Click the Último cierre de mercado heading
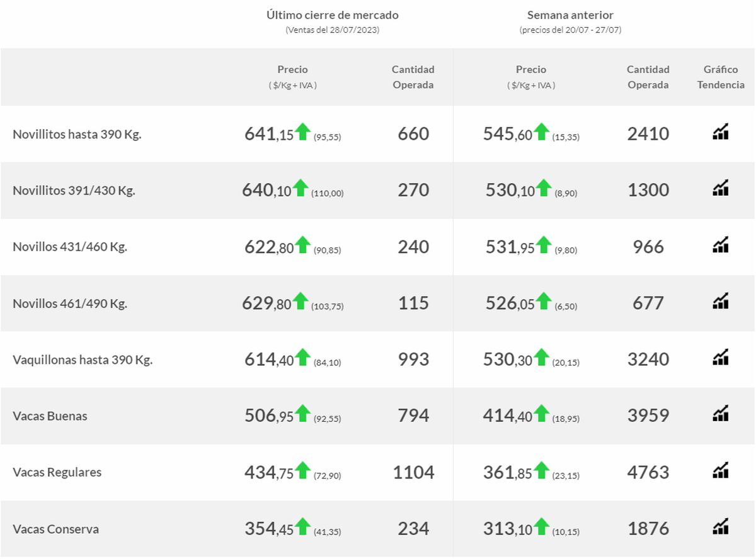 (332, 15)
